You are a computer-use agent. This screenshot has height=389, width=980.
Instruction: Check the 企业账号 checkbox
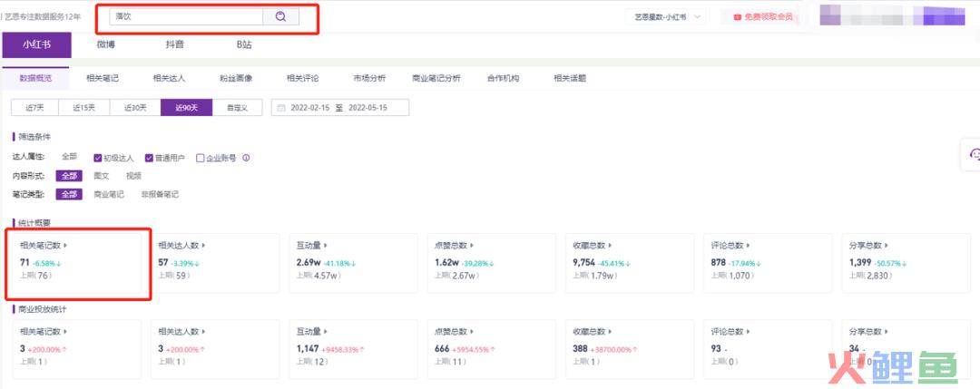[x=200, y=158]
